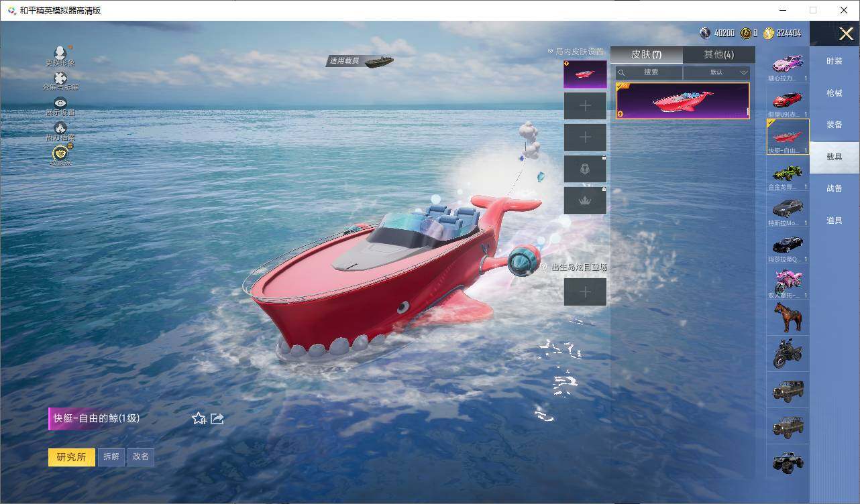Viewport: 860px width, 504px height.
Task: Open the 时装 category
Action: [x=834, y=61]
